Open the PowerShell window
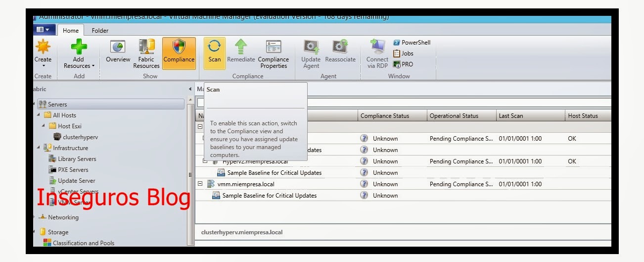This screenshot has height=262, width=644. (x=412, y=43)
